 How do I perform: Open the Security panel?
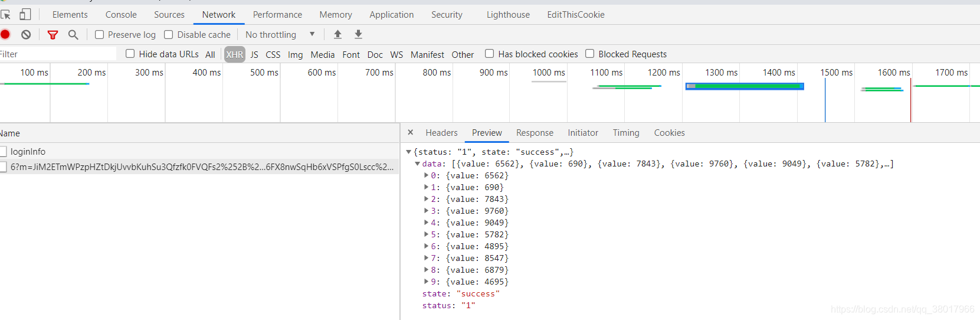[447, 15]
